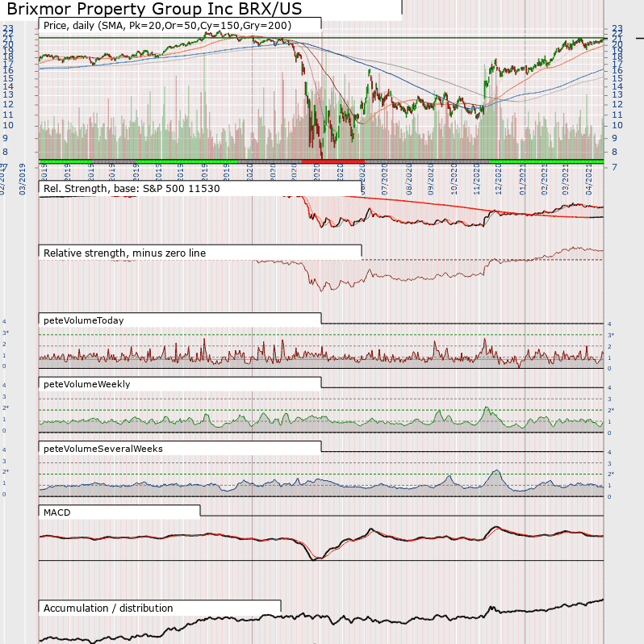644x644 pixels.
Task: Click the peteVolumeWeekly panel label
Action: coord(86,384)
